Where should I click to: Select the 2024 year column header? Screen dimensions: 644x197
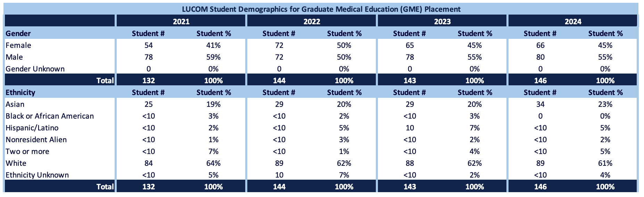pos(573,22)
